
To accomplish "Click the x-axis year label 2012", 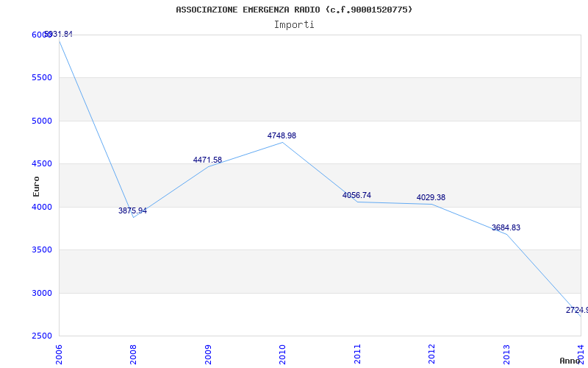I will [x=431, y=354].
